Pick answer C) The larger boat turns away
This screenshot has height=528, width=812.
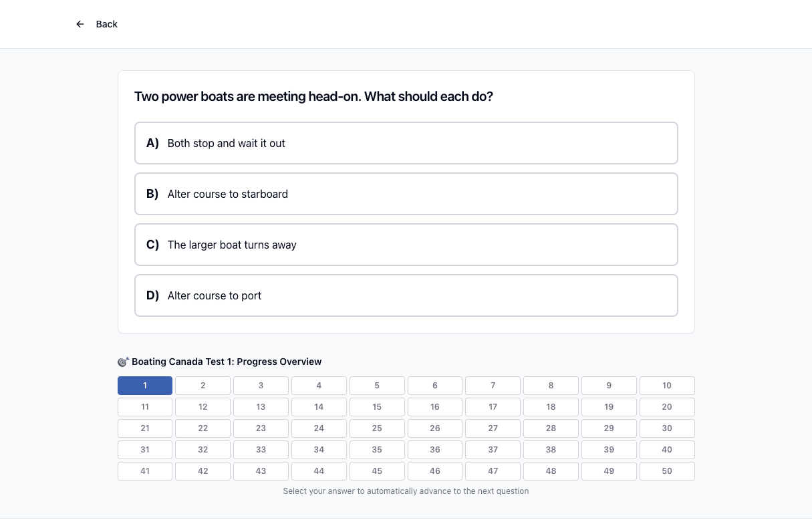(x=406, y=245)
